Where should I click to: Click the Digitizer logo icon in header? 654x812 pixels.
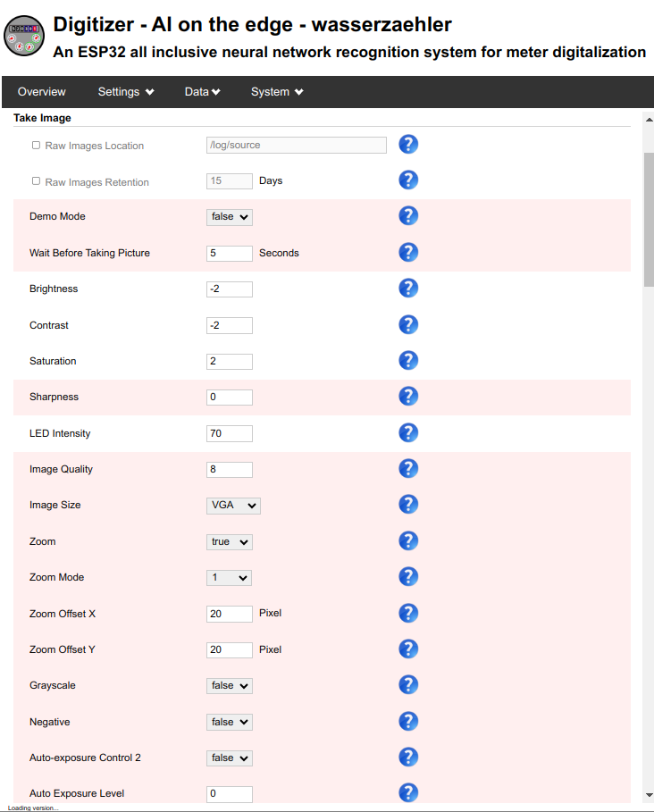coord(25,34)
